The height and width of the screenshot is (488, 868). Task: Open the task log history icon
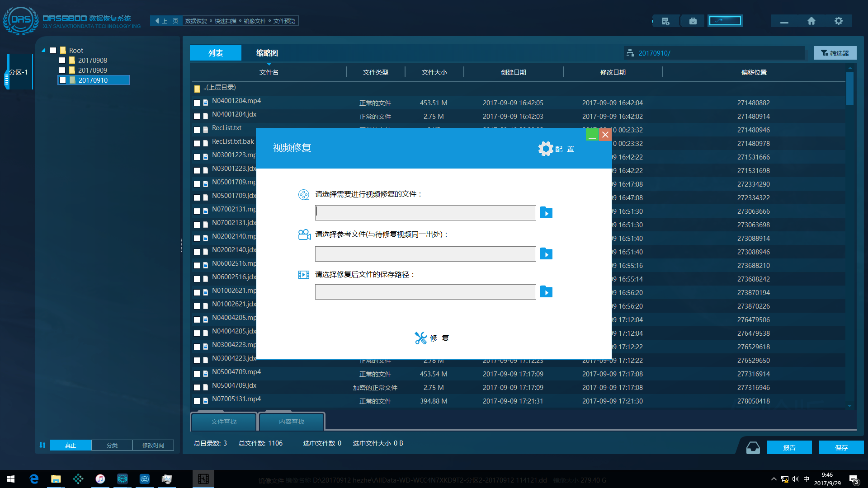(665, 21)
